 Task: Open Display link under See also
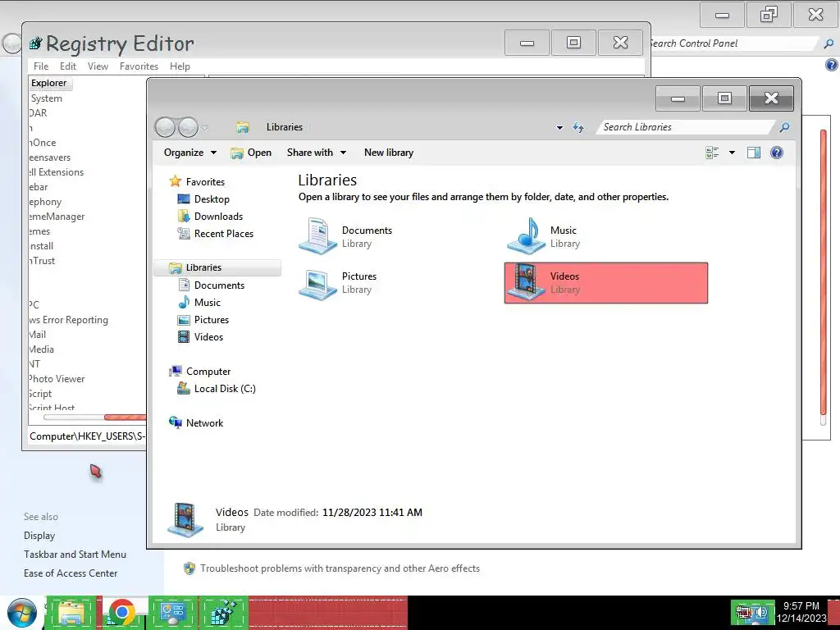39,536
